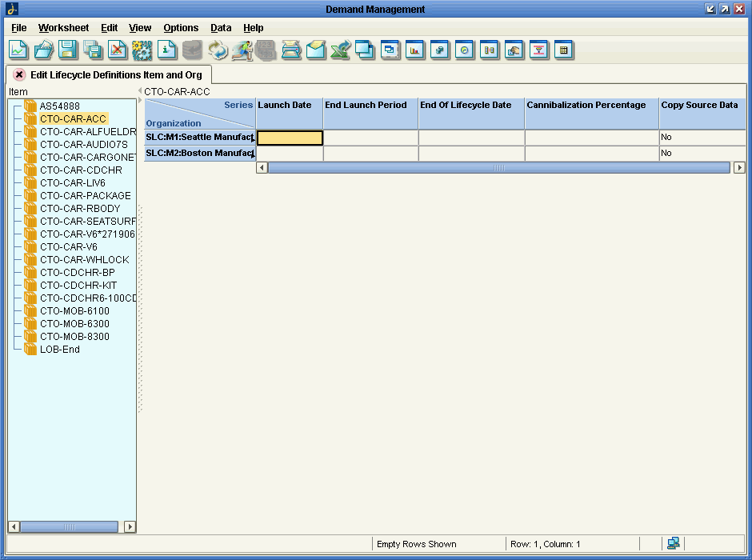Screen dimensions: 752x560
Task: Click the filter funnel window icon
Action: (539, 50)
